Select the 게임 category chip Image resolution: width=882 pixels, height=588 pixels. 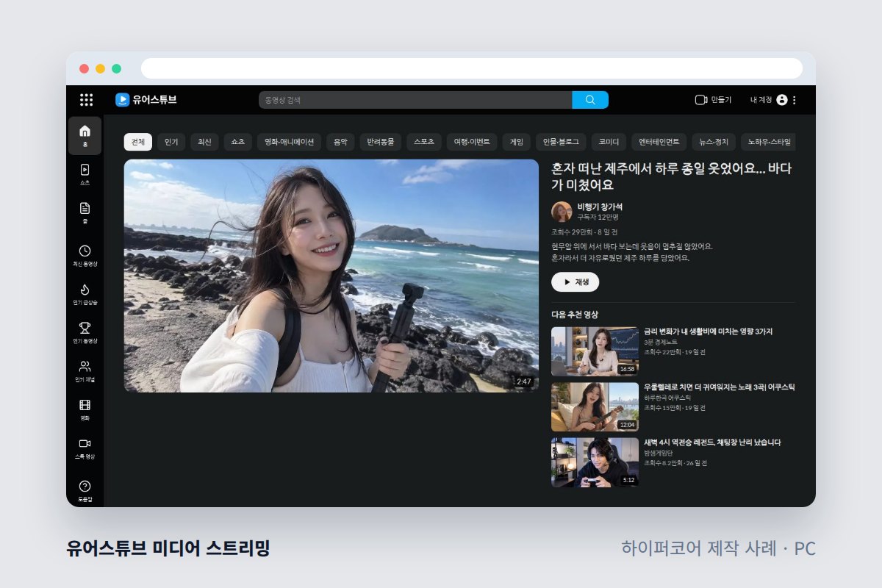(517, 142)
